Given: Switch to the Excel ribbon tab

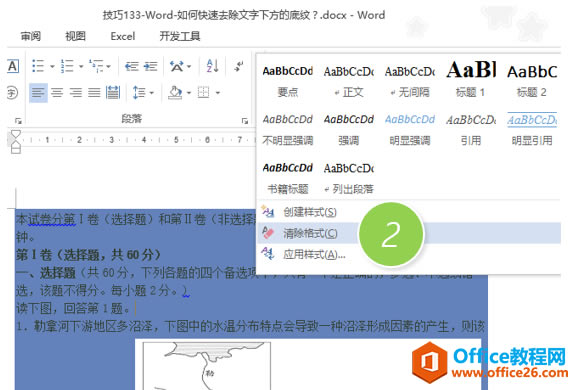Looking at the screenshot, I should (123, 36).
